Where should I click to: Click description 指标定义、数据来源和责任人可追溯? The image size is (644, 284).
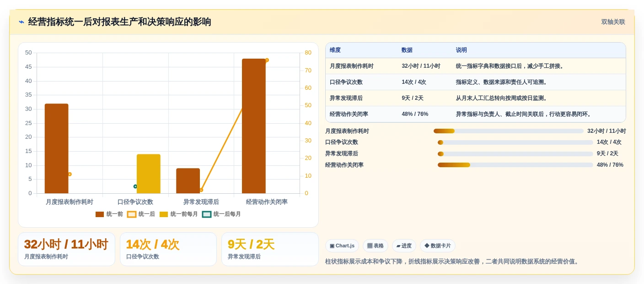[502, 82]
